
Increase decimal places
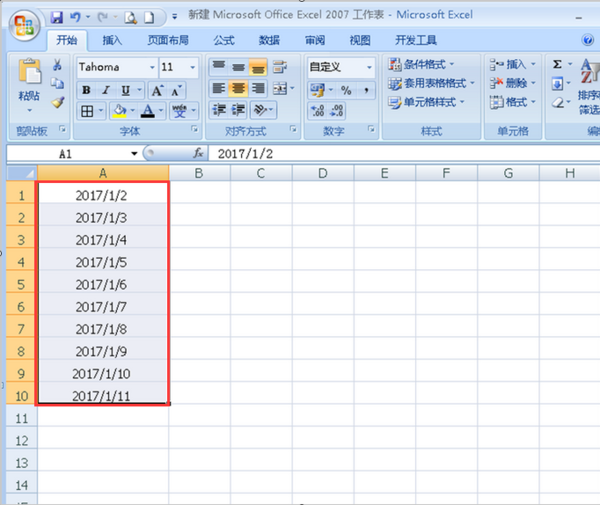pos(318,111)
